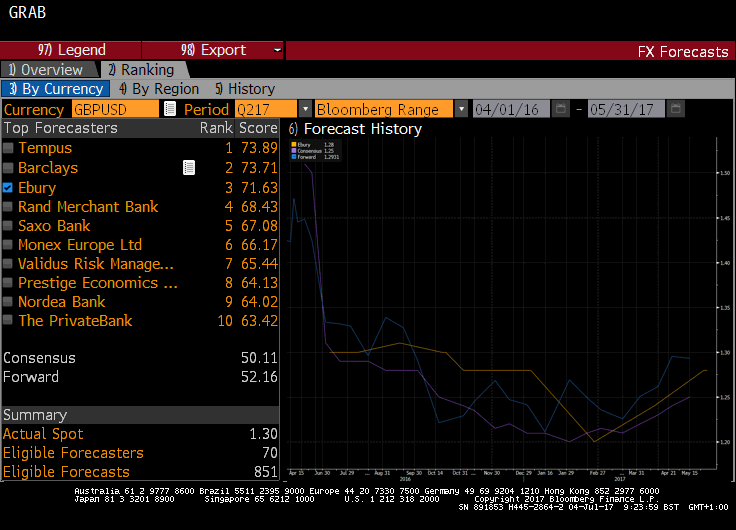The height and width of the screenshot is (530, 736).
Task: Uncheck the Ebury forecaster checkbox
Action: click(x=8, y=188)
